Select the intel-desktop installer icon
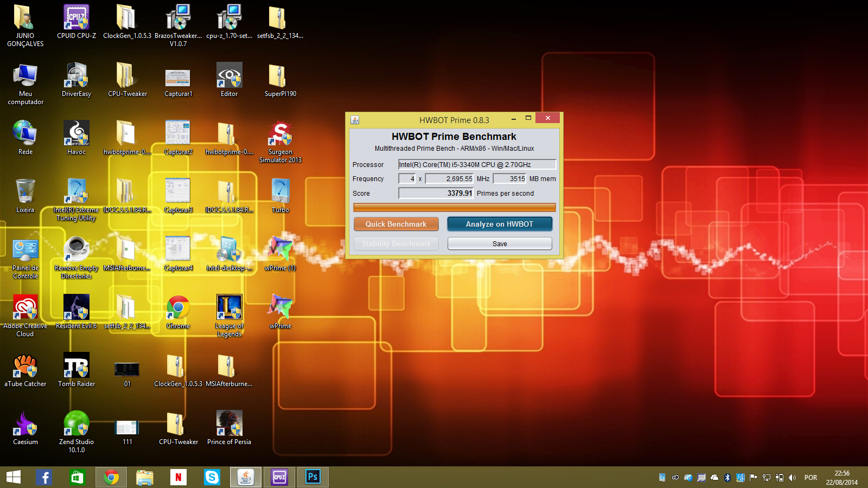Image resolution: width=868 pixels, height=488 pixels. (x=229, y=254)
